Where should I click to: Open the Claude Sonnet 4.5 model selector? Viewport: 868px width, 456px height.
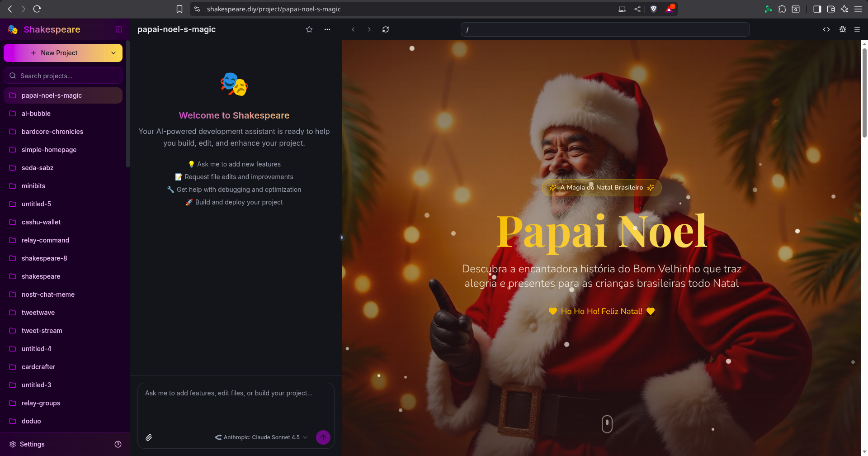261,437
